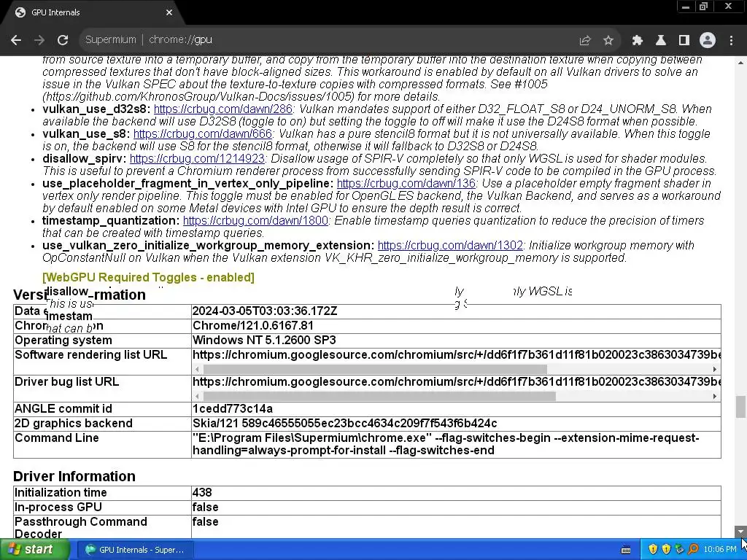Click the first security shield tray icon
The image size is (747, 560).
[653, 550]
